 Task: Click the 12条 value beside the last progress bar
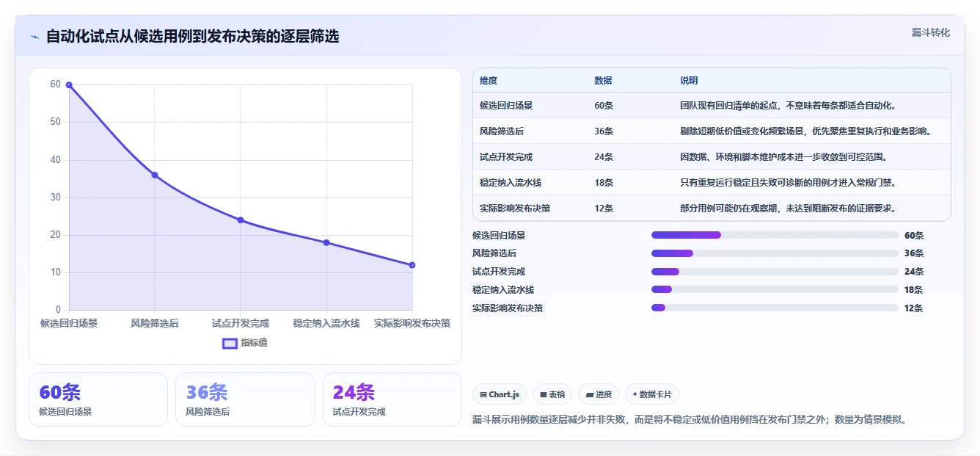point(914,308)
